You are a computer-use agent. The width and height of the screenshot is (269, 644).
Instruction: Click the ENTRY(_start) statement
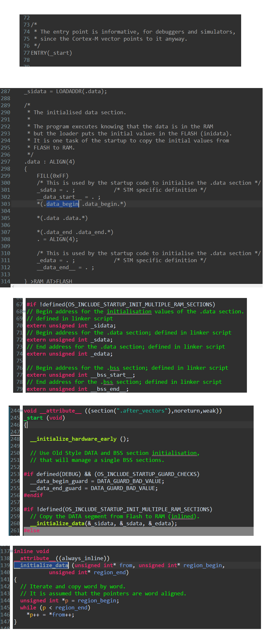tap(52, 53)
